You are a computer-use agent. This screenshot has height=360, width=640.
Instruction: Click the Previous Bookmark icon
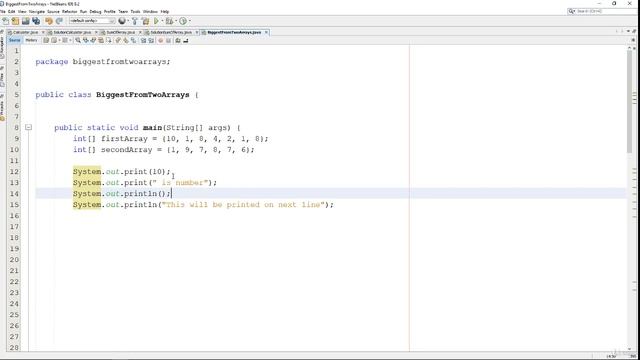(x=118, y=40)
